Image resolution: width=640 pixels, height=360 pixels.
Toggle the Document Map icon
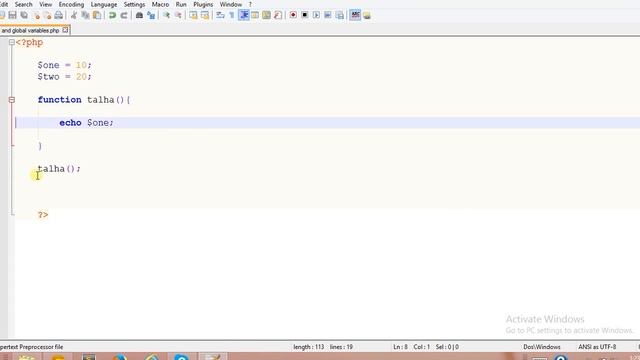pos(266,15)
